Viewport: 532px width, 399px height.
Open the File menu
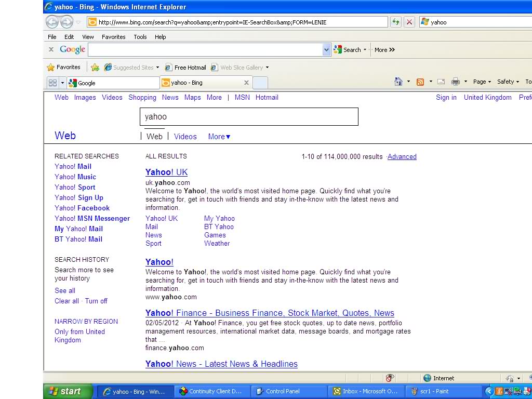click(x=52, y=37)
